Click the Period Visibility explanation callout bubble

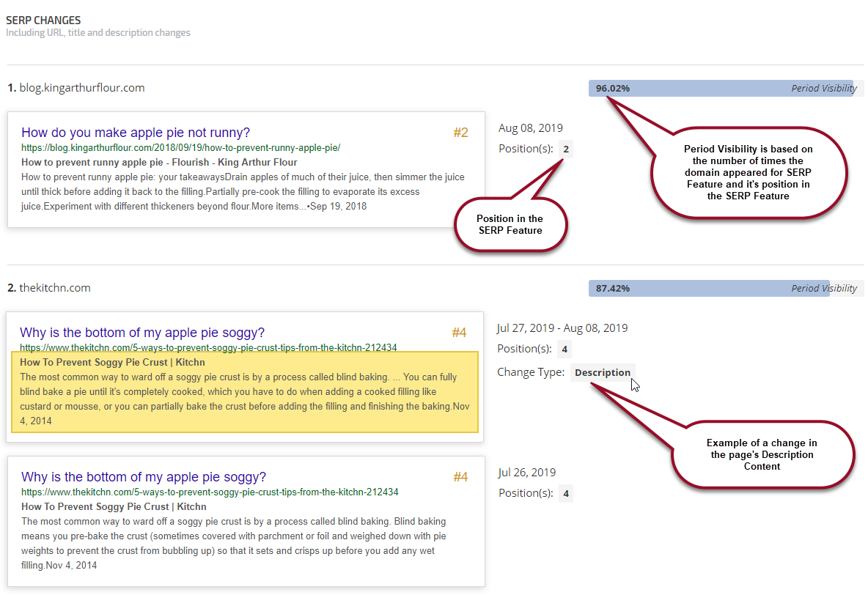[x=748, y=172]
